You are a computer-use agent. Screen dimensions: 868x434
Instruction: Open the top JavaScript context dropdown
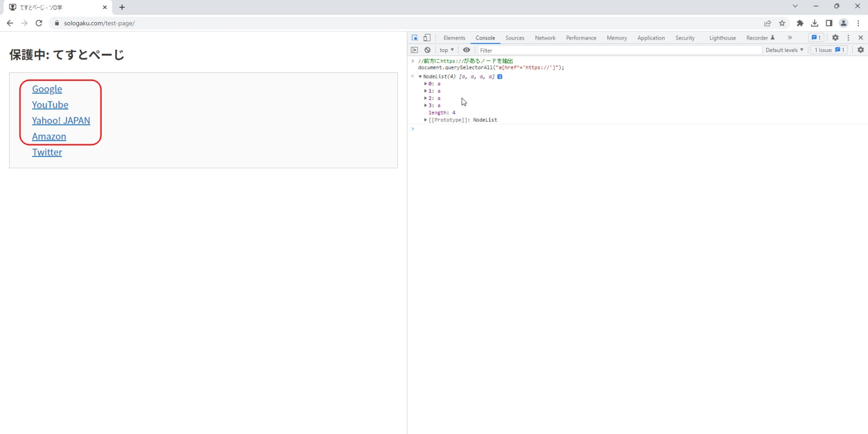446,50
